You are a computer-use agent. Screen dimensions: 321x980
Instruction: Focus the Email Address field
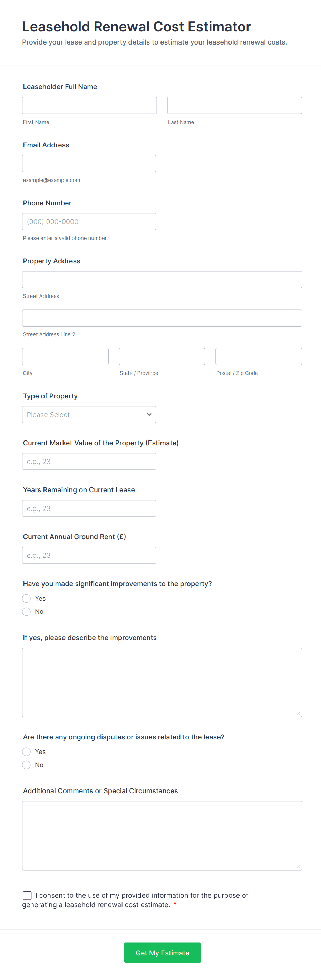coord(89,164)
